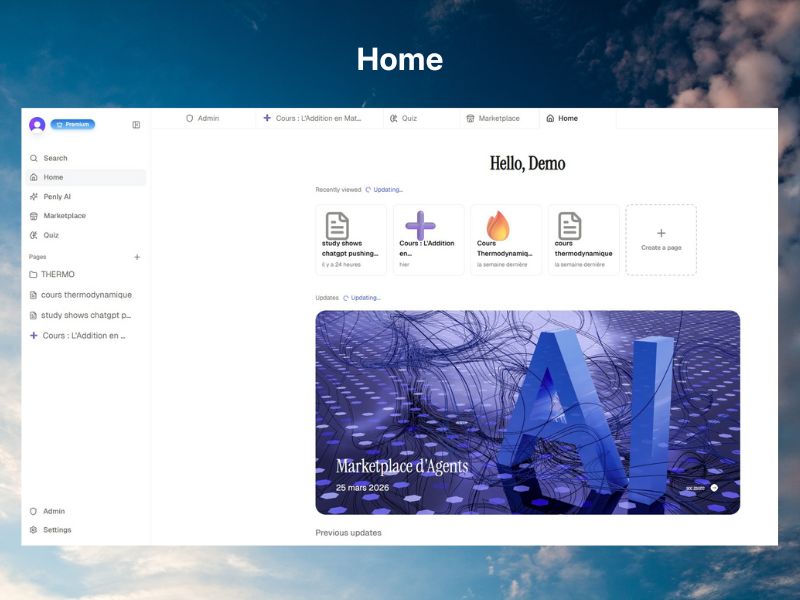Expand the THERMO folder

click(57, 274)
